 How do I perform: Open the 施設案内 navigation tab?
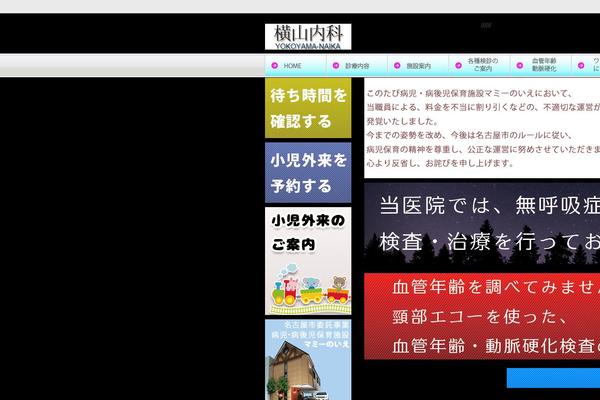click(418, 65)
